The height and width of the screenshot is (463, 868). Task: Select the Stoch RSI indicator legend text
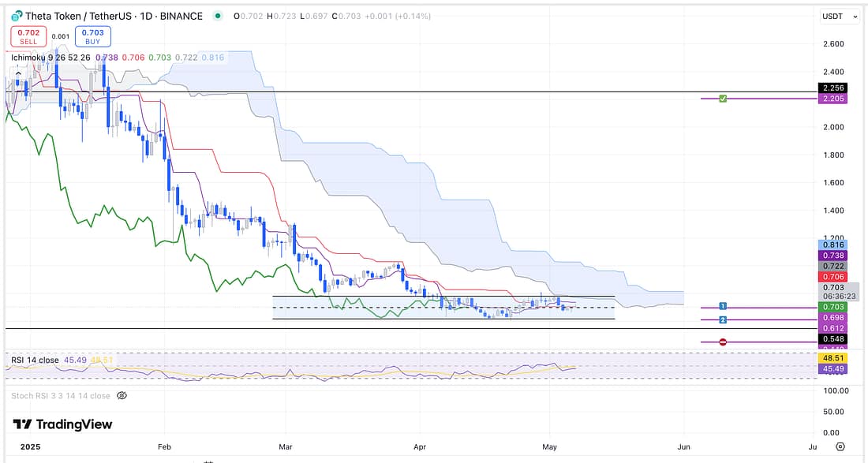coord(61,396)
